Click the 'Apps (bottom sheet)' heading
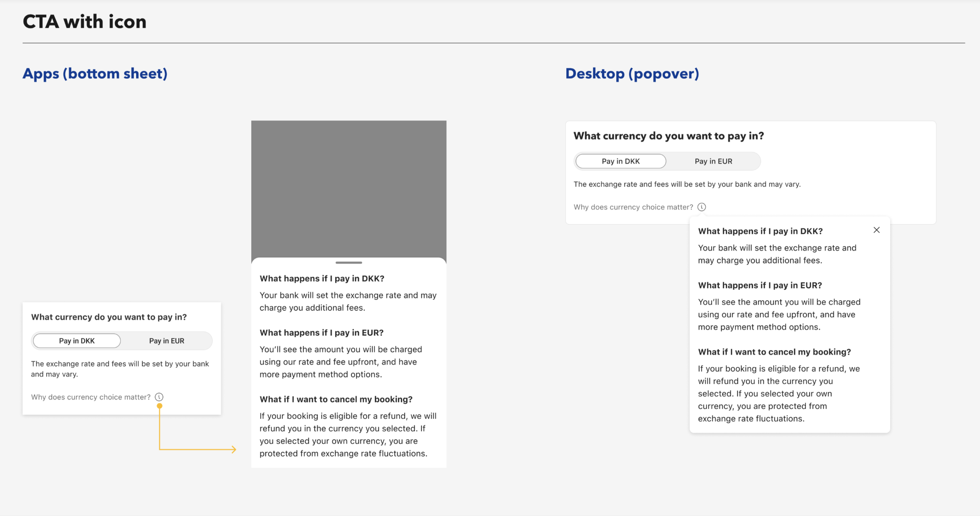This screenshot has width=980, height=516. [x=95, y=74]
